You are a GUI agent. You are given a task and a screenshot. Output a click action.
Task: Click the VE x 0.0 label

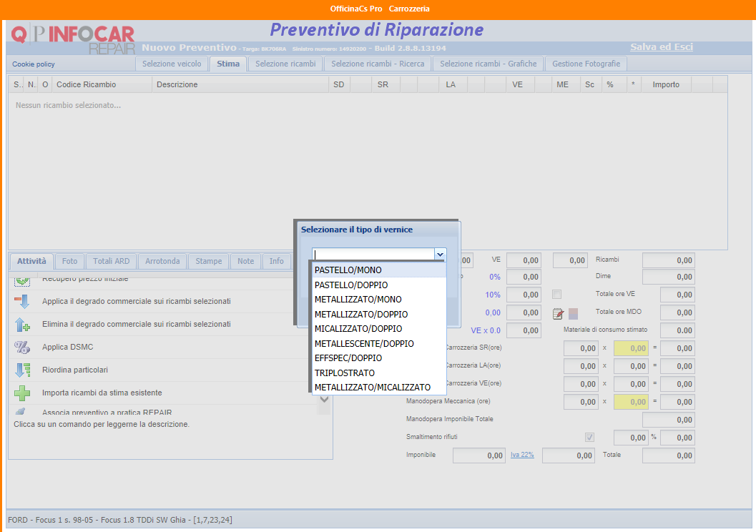[486, 330]
